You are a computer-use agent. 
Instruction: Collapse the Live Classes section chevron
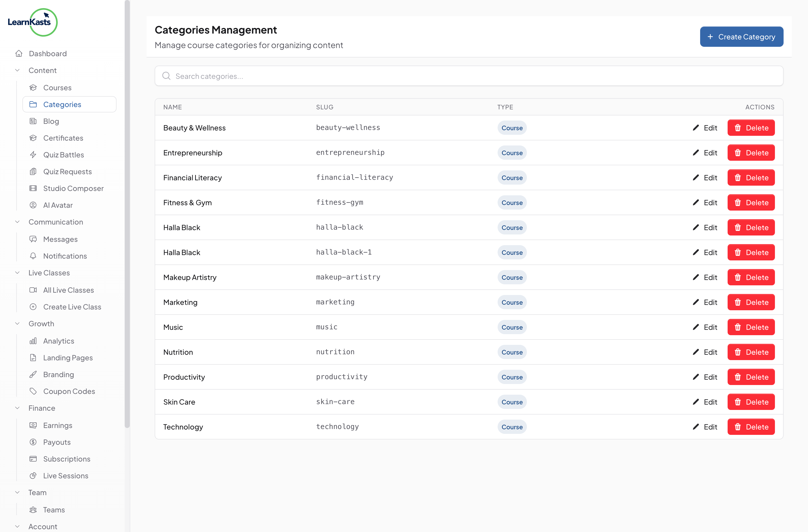coord(17,273)
